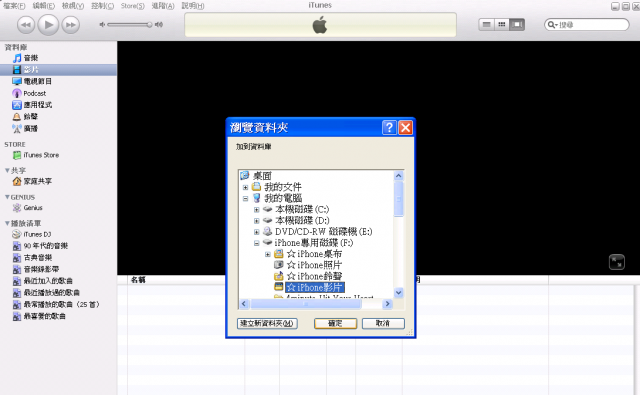
Task: Click full screen toggle icon in Cover Flow
Action: [x=616, y=262]
